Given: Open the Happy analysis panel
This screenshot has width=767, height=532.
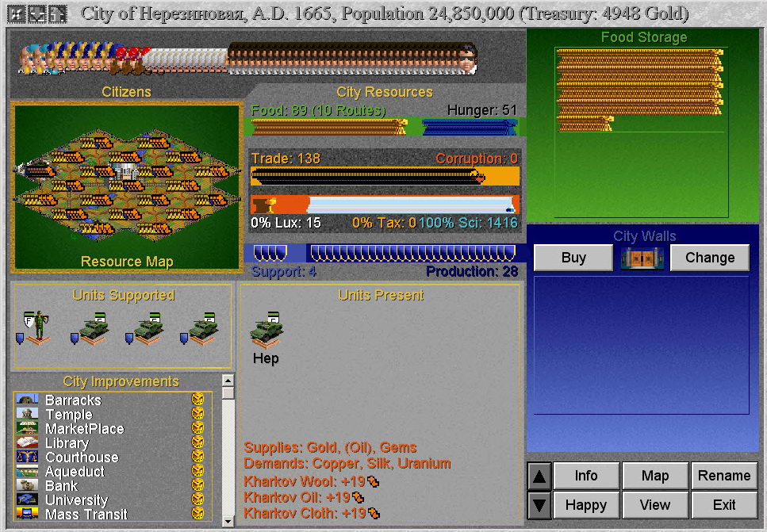Looking at the screenshot, I should click(x=586, y=505).
